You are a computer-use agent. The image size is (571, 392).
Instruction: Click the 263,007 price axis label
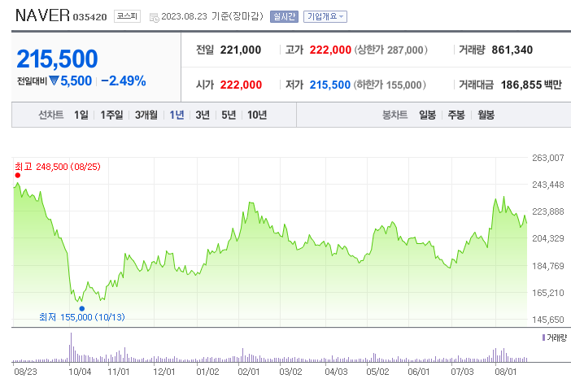point(547,158)
